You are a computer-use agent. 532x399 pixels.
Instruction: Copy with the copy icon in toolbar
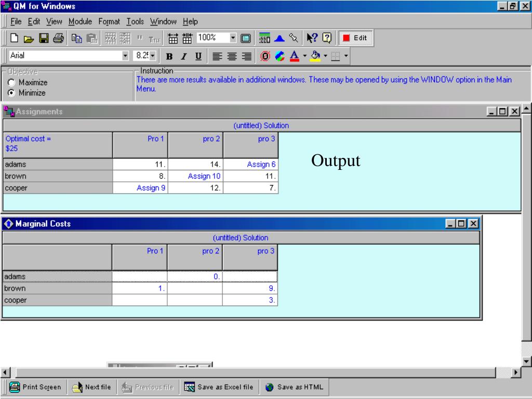tap(77, 38)
